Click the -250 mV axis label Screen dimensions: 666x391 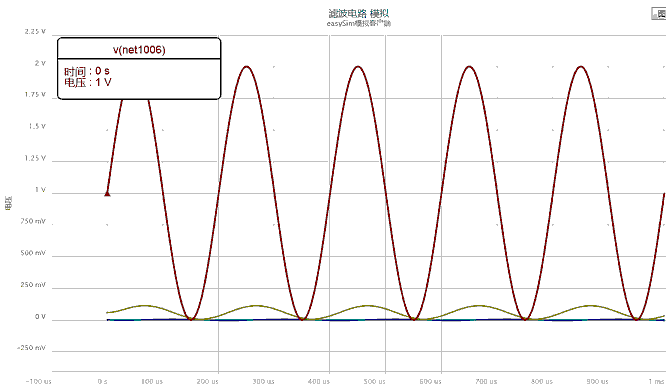pos(31,348)
